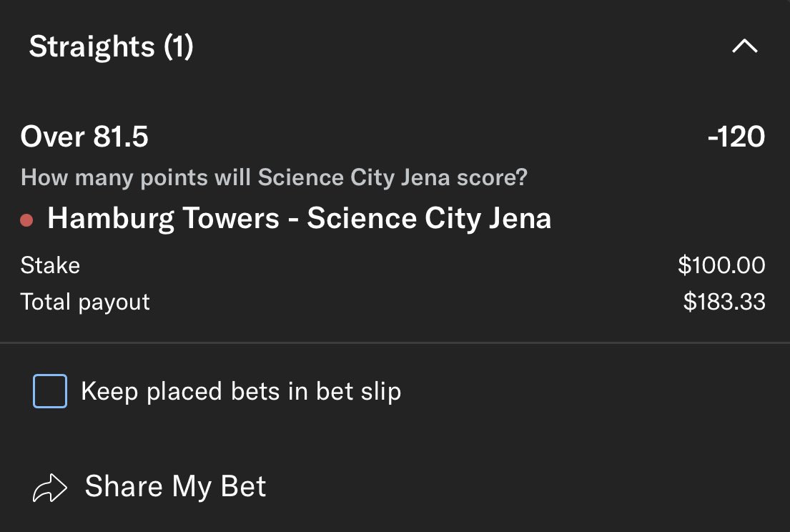Click the divider line below Total payout
The image size is (790, 532).
(395, 343)
